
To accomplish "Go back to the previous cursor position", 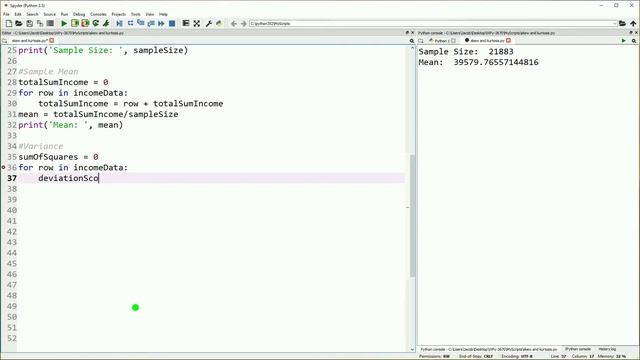I will click(x=233, y=24).
